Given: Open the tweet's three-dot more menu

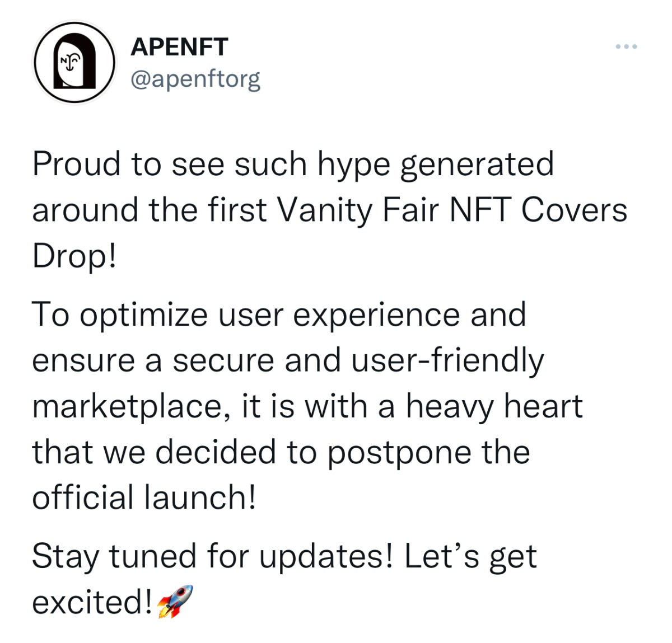Looking at the screenshot, I should pyautogui.click(x=626, y=47).
